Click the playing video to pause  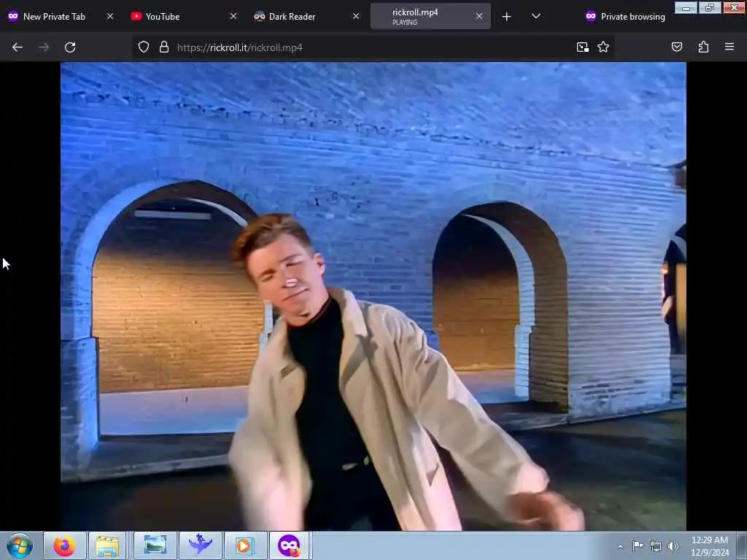373,296
